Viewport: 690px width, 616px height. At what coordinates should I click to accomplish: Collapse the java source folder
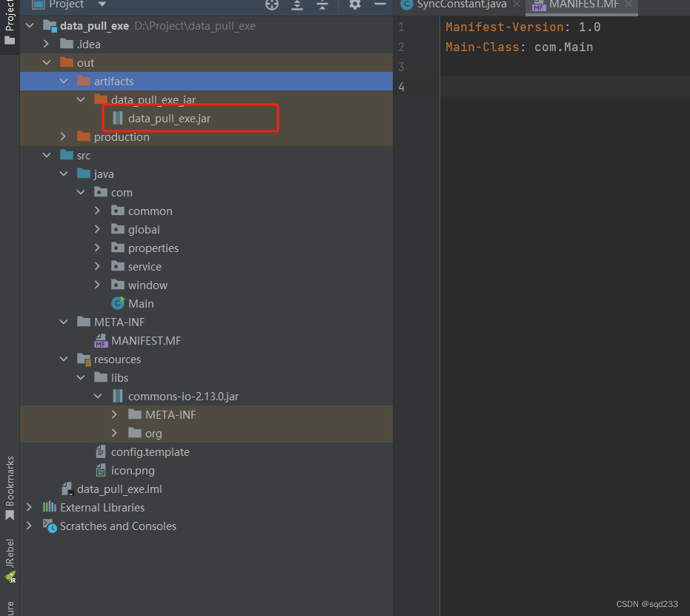pyautogui.click(x=64, y=173)
